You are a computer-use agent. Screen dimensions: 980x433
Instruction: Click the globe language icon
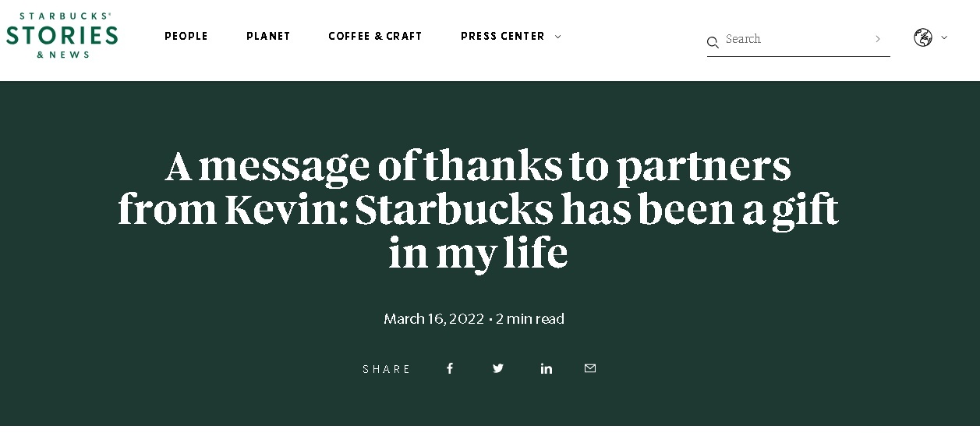923,37
